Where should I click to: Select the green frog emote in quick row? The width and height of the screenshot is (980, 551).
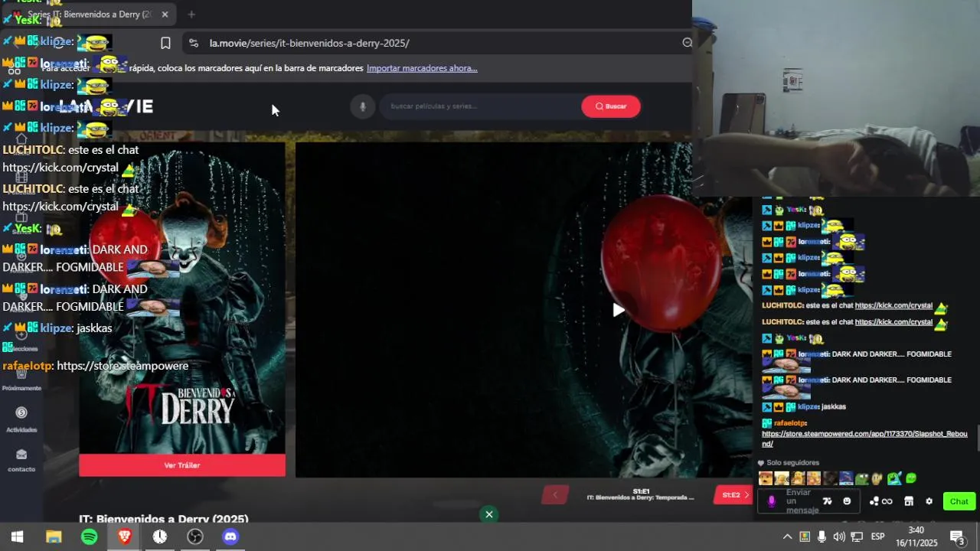[862, 478]
